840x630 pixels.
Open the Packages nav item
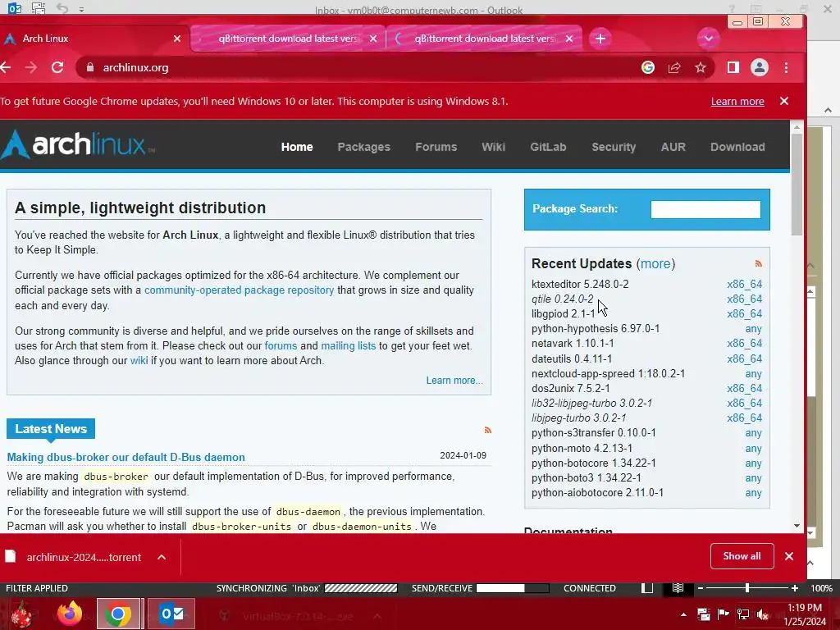(x=363, y=147)
